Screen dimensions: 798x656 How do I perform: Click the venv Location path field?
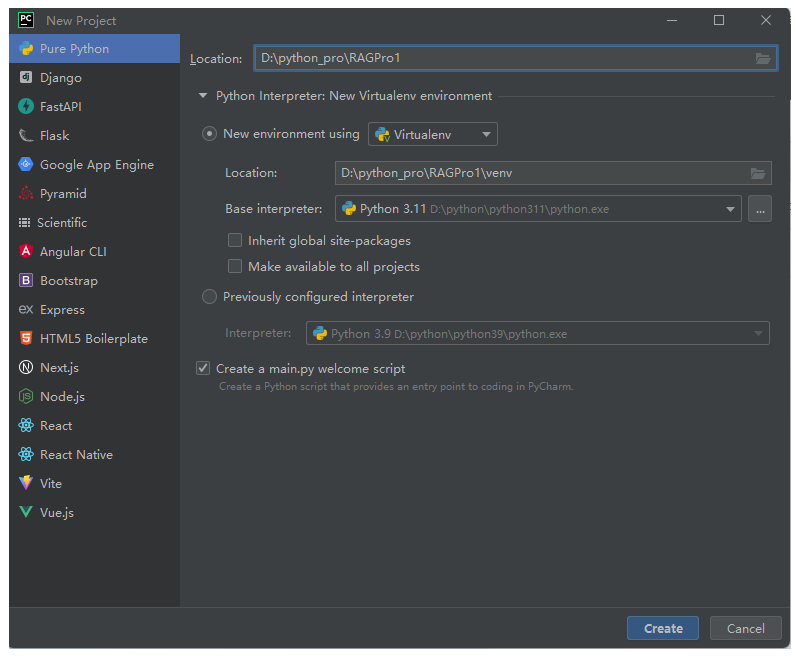553,174
